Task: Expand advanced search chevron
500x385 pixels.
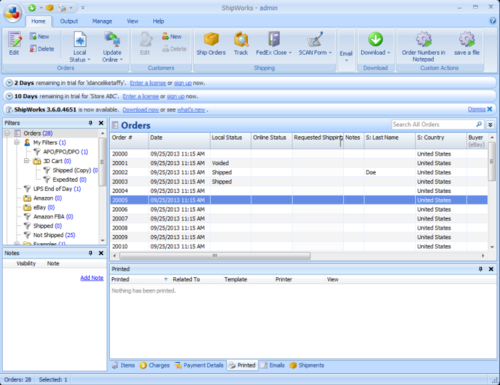Action: pyautogui.click(x=490, y=125)
